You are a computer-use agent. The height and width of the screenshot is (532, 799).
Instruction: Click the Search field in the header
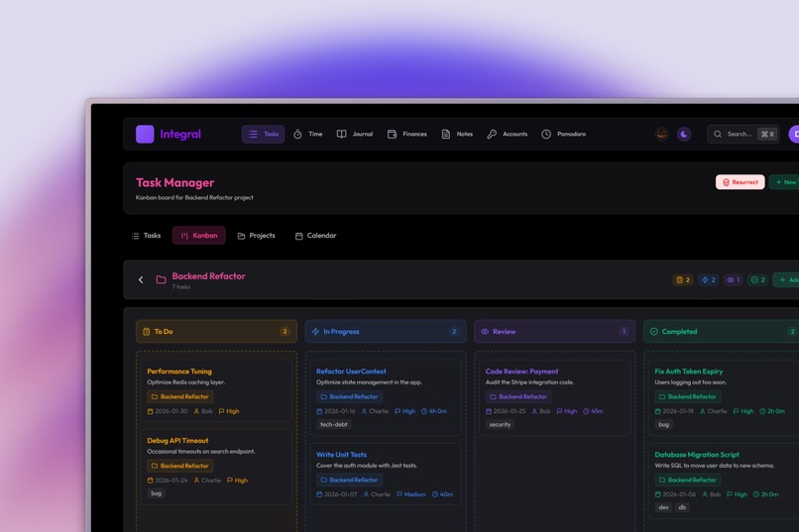click(x=742, y=134)
